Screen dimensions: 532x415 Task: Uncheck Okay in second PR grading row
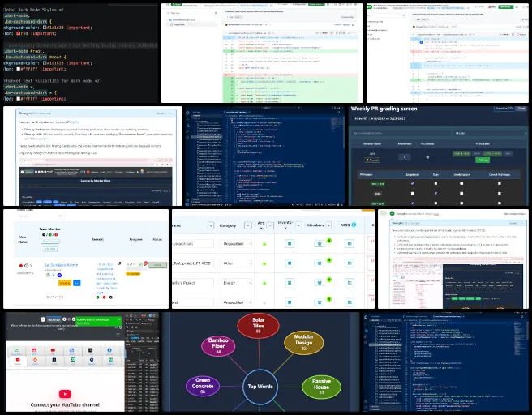(x=435, y=193)
